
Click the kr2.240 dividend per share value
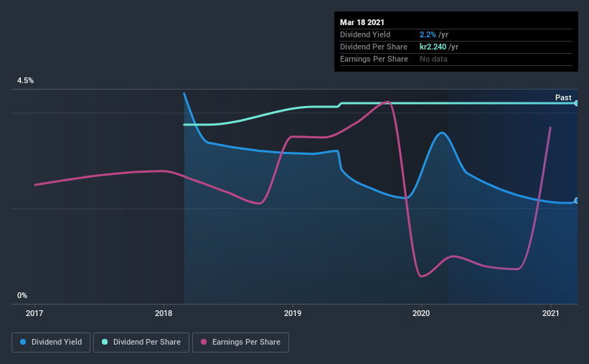[433, 47]
